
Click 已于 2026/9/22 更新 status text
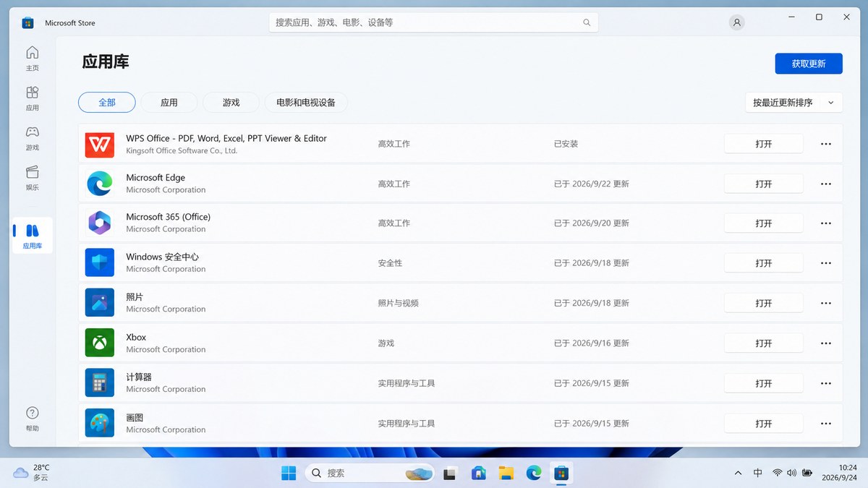pyautogui.click(x=592, y=184)
